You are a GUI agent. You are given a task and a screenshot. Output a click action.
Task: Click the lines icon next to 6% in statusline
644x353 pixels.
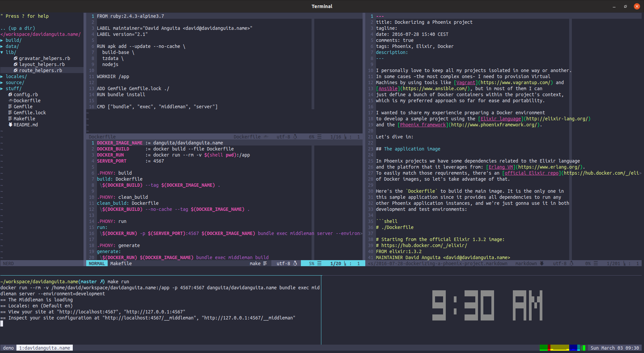[319, 137]
